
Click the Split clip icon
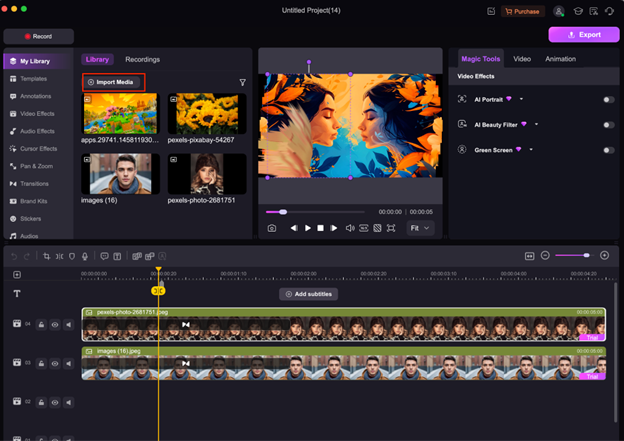pos(59,256)
